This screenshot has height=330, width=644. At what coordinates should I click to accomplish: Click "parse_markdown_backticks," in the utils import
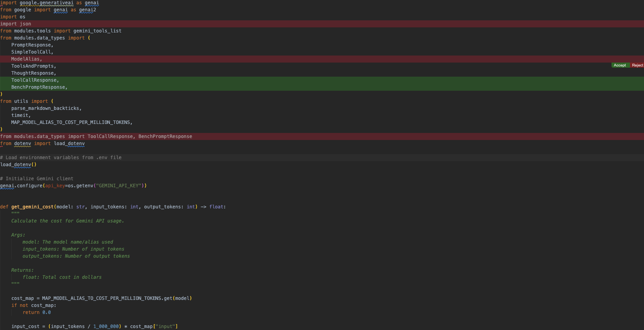point(47,108)
